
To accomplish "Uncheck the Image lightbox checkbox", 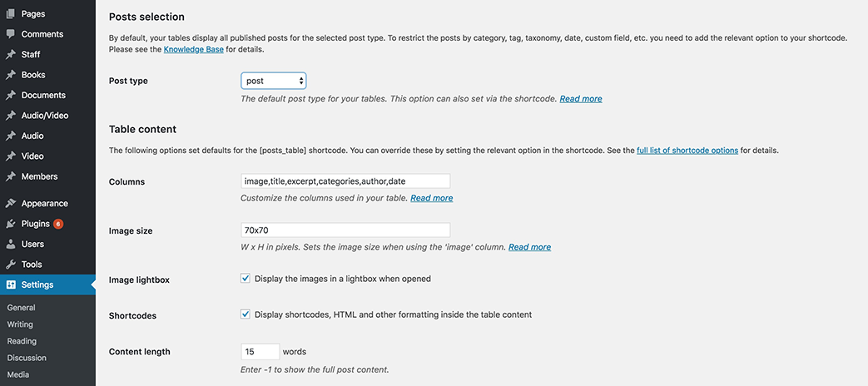I will pyautogui.click(x=246, y=279).
